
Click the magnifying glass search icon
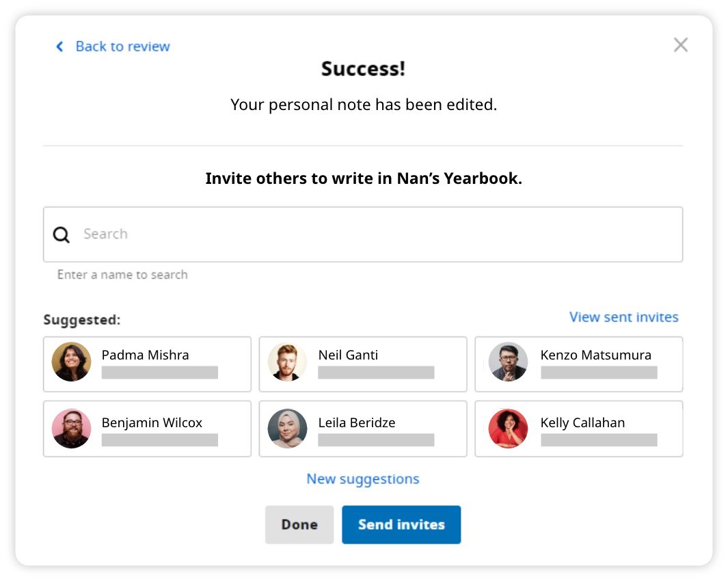tap(62, 234)
